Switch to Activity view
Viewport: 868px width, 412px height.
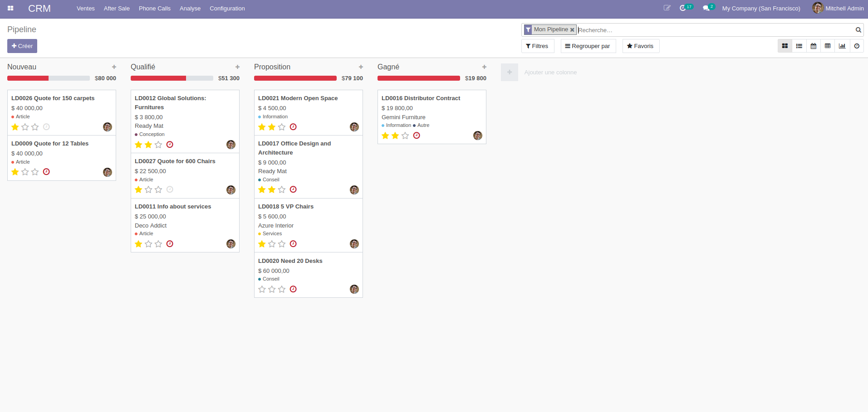click(857, 46)
